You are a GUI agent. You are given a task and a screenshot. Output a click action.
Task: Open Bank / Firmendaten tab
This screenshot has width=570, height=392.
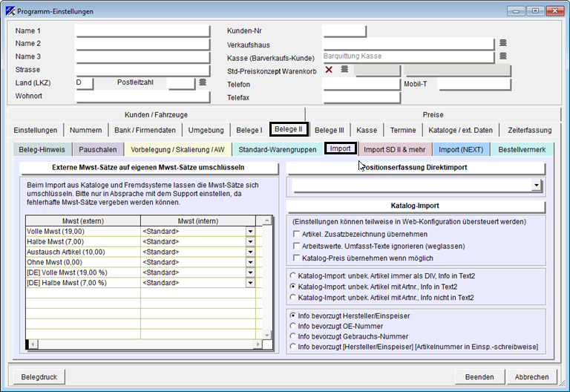tap(145, 130)
